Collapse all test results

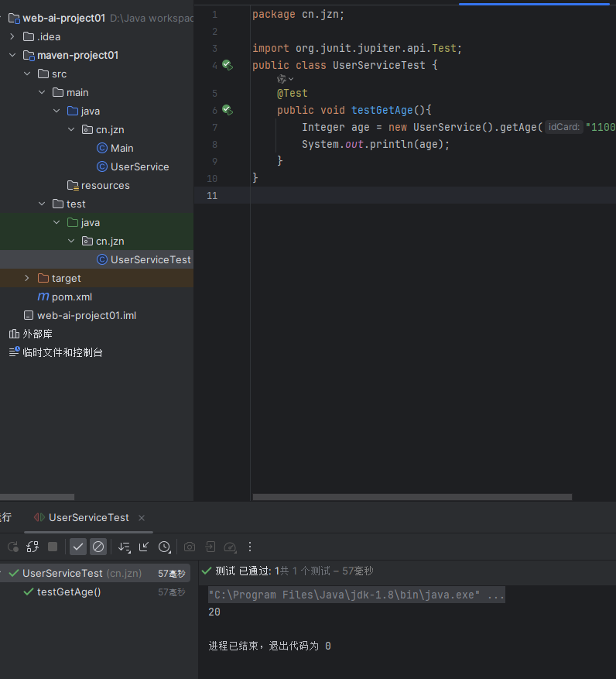144,547
